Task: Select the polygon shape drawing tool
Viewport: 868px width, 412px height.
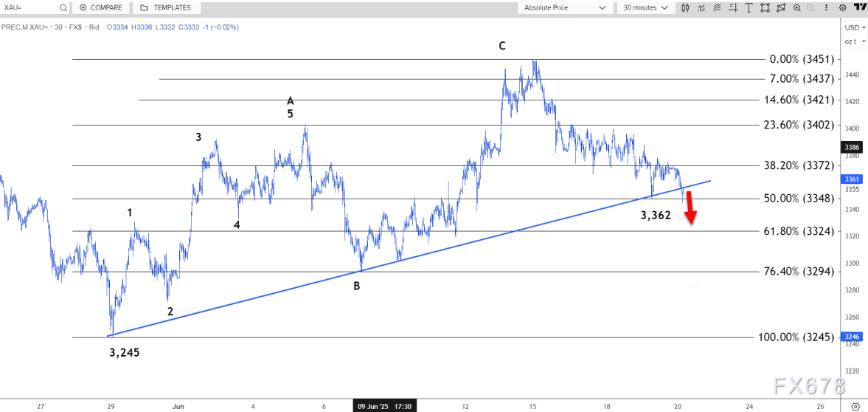Action: pos(782,7)
